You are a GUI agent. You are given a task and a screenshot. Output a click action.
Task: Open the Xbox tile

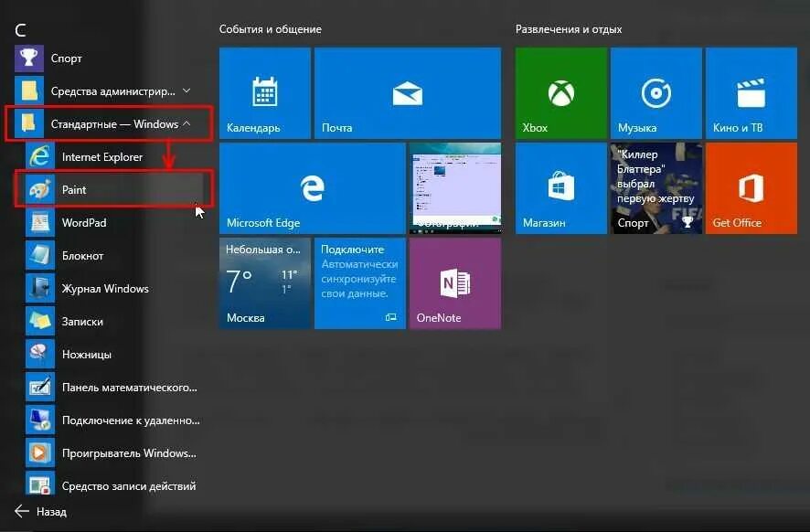point(561,93)
